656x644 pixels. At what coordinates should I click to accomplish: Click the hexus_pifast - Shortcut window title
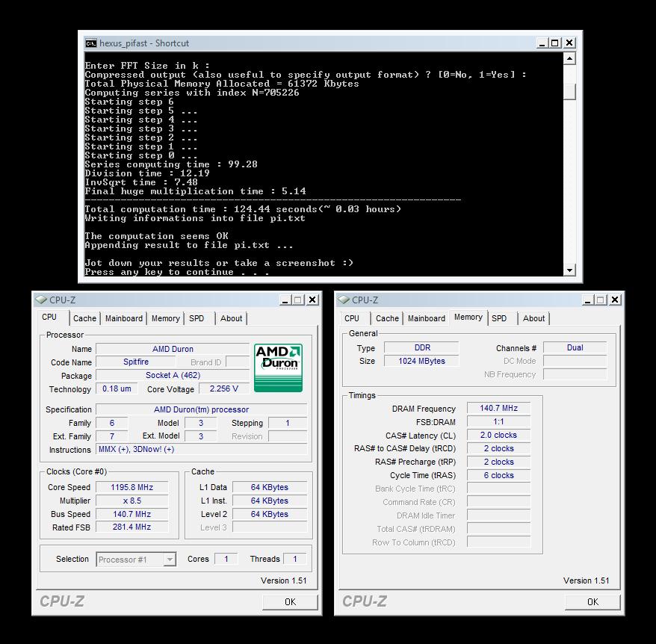(x=144, y=43)
